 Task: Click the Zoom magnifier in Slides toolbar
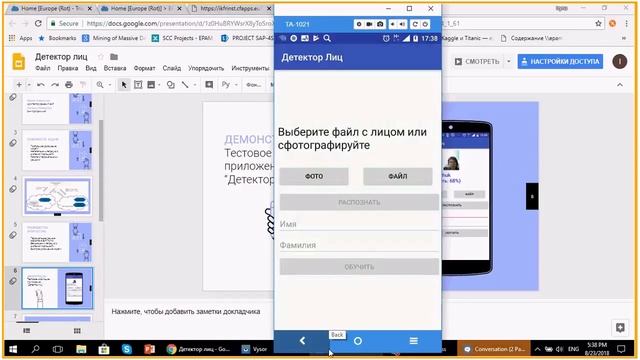pos(100,84)
